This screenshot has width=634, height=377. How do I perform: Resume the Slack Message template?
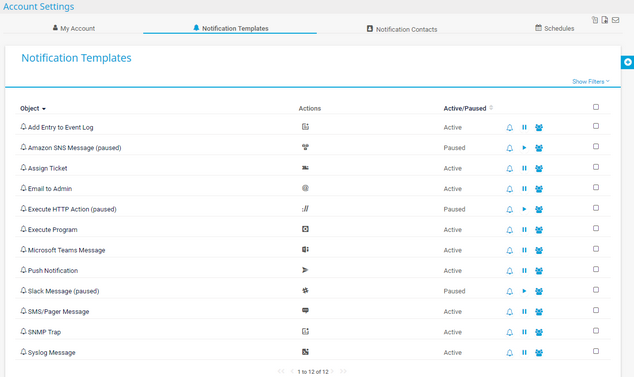pyautogui.click(x=524, y=291)
